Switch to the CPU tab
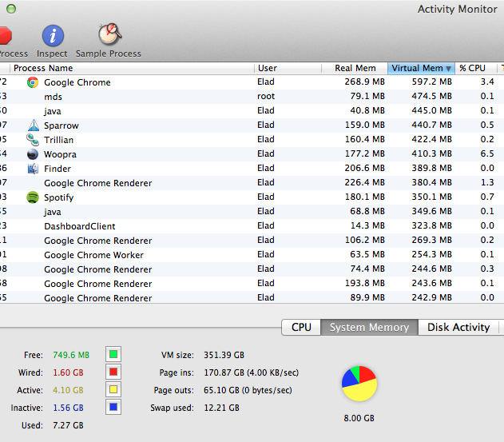 301,327
